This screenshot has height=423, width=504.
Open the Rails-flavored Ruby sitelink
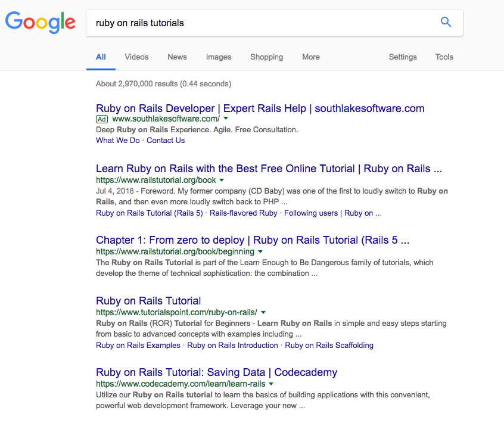tap(243, 213)
